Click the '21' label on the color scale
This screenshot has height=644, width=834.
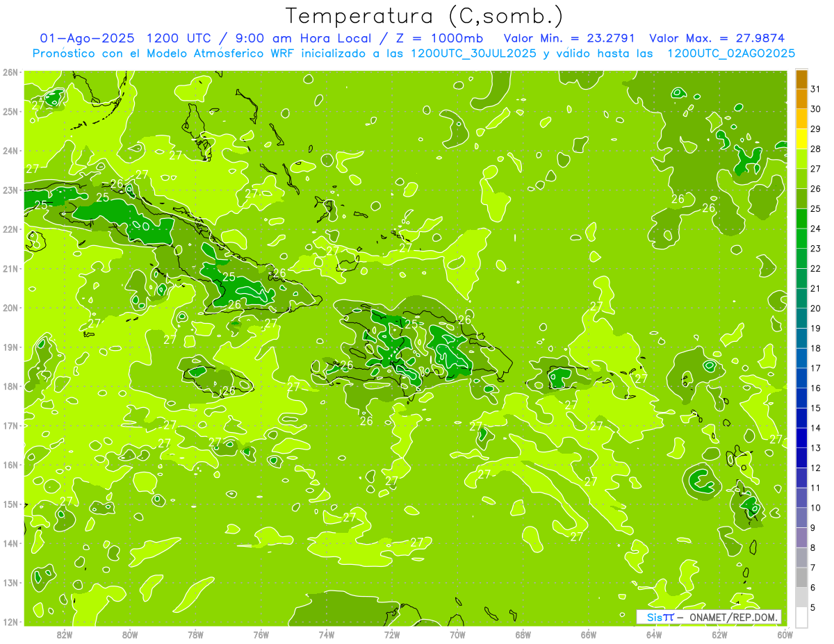coord(816,288)
